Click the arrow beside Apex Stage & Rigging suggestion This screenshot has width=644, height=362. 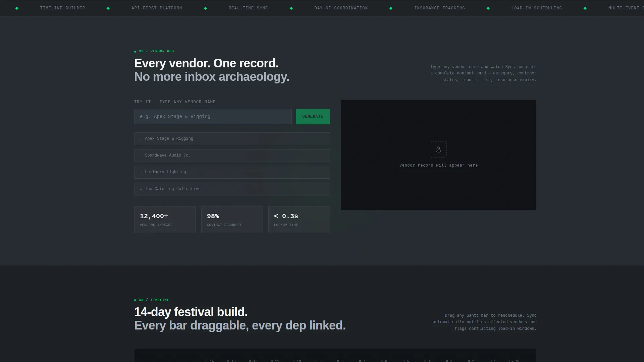coord(141,139)
